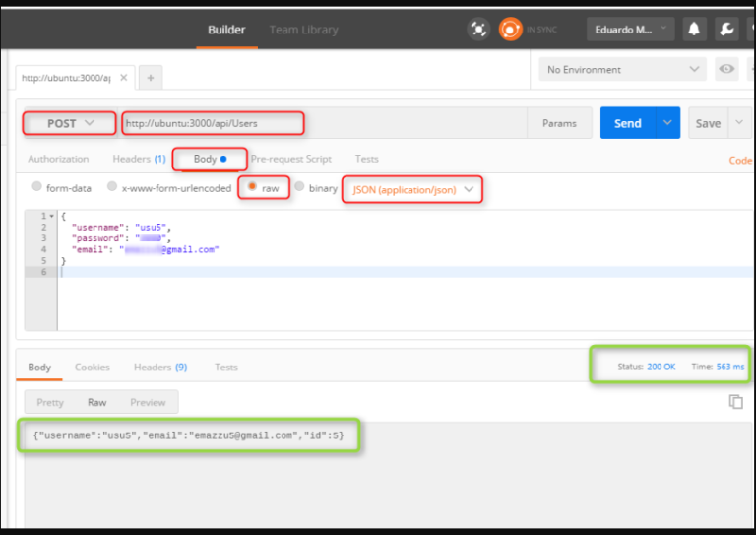Open the response Cookies tab
756x535 pixels.
pos(93,368)
